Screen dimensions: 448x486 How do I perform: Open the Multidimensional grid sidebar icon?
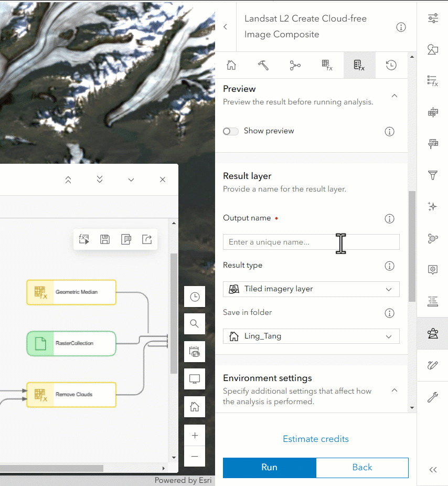click(x=433, y=112)
